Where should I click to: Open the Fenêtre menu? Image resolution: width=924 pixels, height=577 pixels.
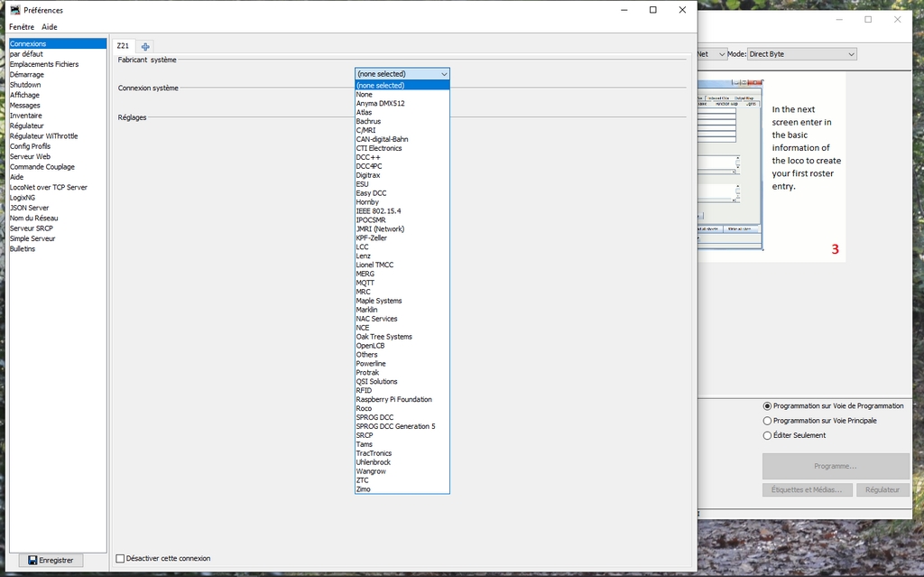[x=22, y=26]
